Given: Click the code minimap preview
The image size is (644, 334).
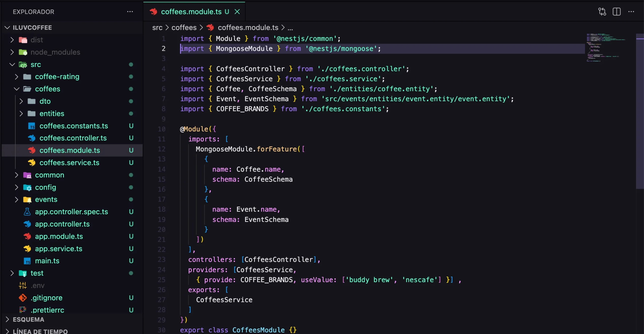Looking at the screenshot, I should tap(606, 48).
